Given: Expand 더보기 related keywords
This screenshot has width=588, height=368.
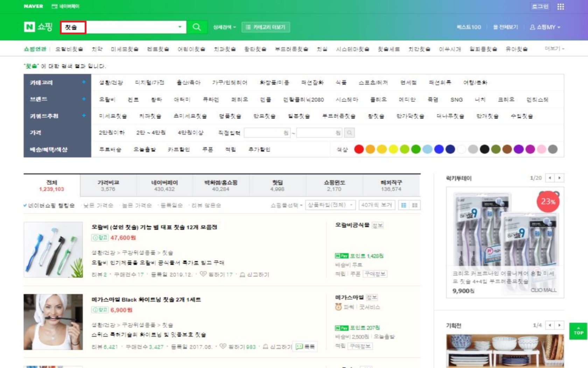Looking at the screenshot, I should (554, 48).
